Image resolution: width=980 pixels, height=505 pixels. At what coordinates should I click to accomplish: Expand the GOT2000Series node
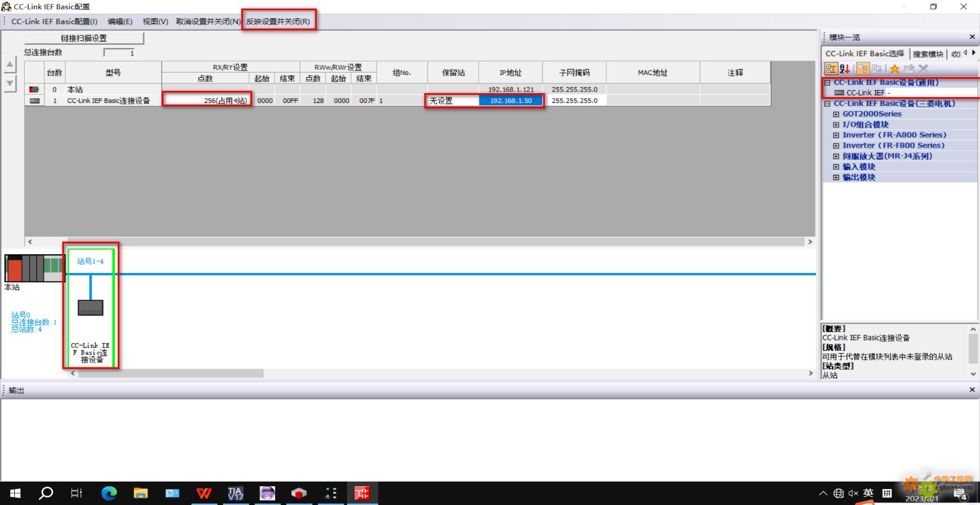(836, 114)
